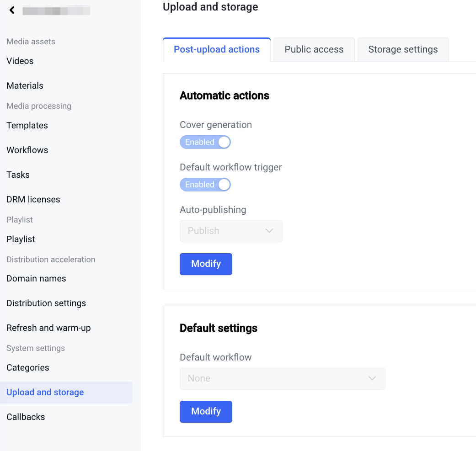Viewport: 476px width, 451px height.
Task: Switch to the Public access tab
Action: click(x=314, y=50)
